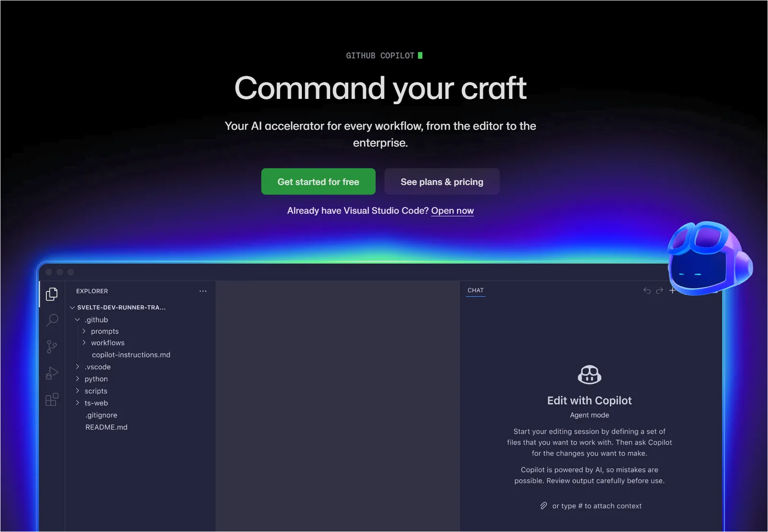This screenshot has height=532, width=768.
Task: Click the GITHUB COPILOT label text
Action: (380, 56)
